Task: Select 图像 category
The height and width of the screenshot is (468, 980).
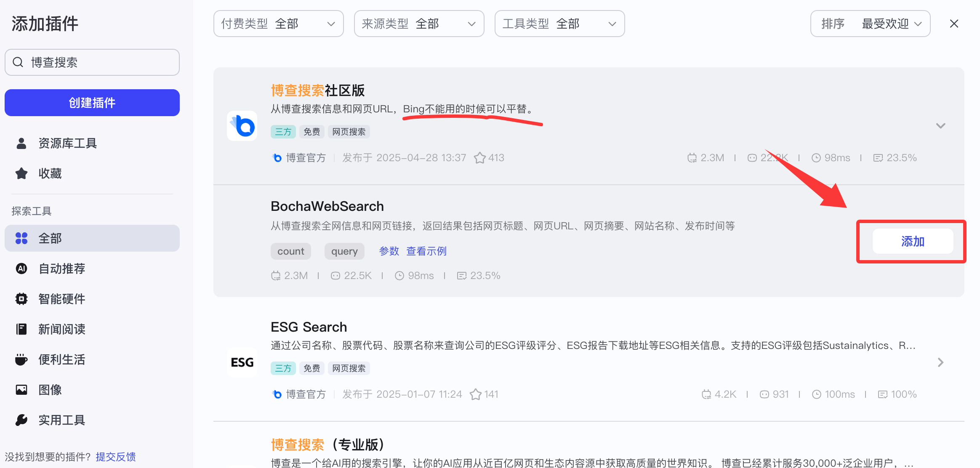Action: (50, 390)
